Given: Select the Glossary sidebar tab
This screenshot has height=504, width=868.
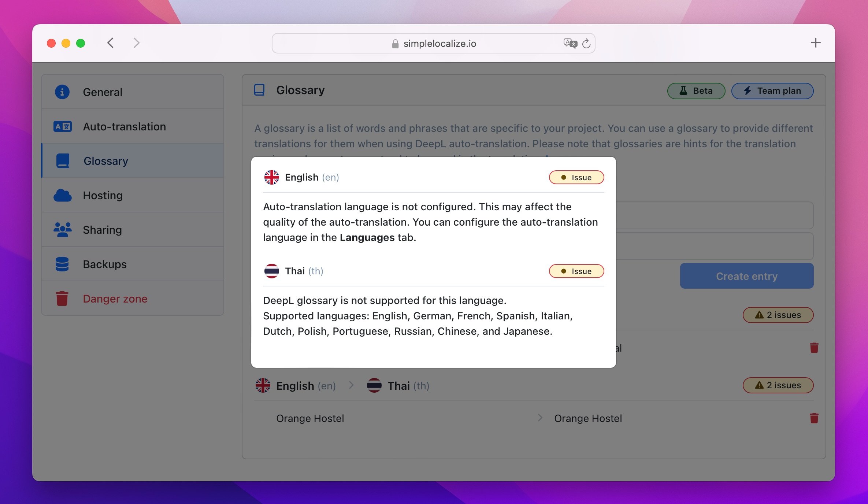Looking at the screenshot, I should (133, 160).
